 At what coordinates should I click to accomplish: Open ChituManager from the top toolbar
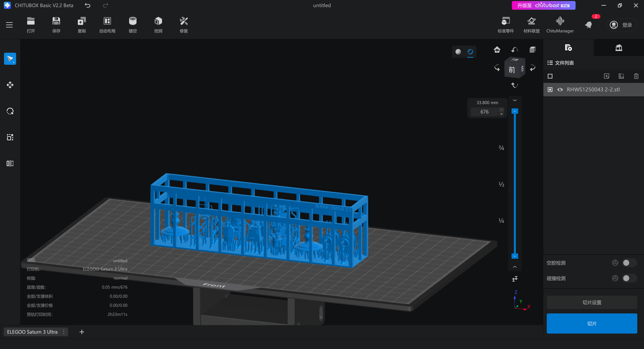pos(560,25)
